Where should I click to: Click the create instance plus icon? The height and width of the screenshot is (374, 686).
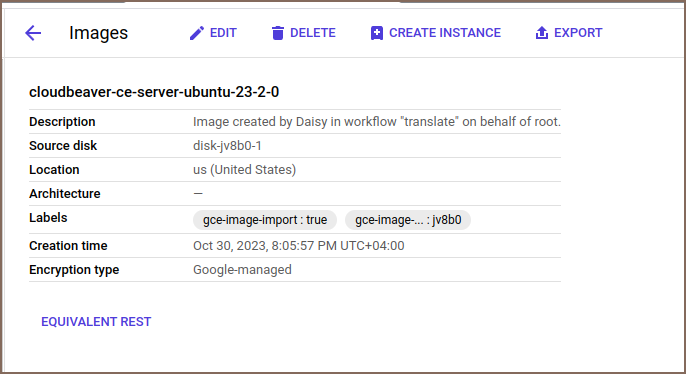pyautogui.click(x=377, y=33)
